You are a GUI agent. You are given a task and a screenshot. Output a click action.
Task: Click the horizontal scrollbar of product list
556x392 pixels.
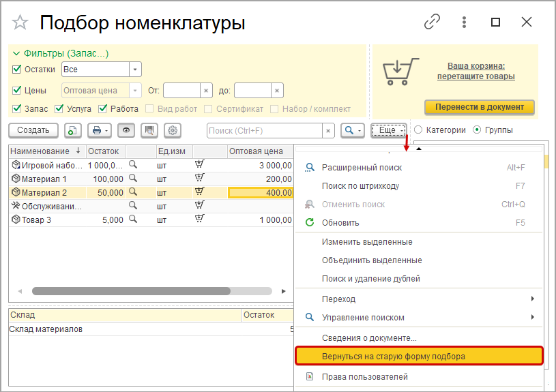click(x=150, y=291)
